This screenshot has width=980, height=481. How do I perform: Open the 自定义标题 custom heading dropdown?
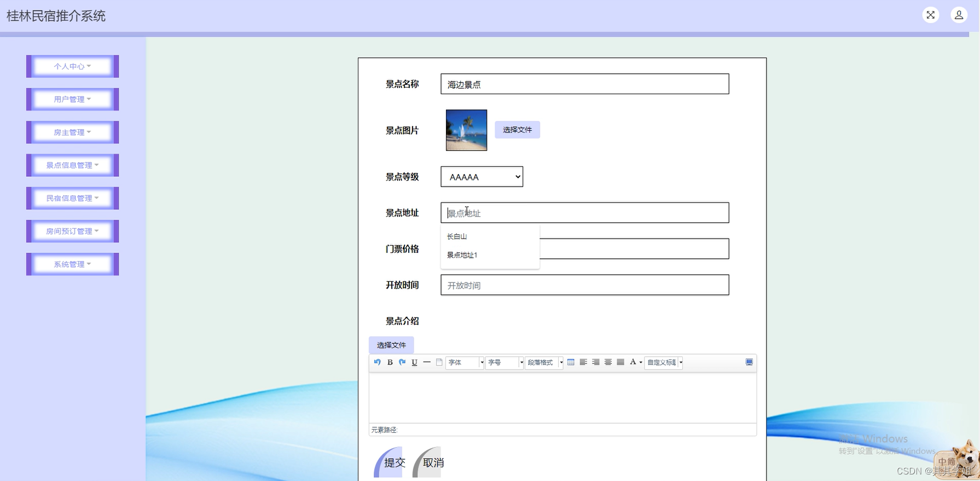click(x=664, y=362)
